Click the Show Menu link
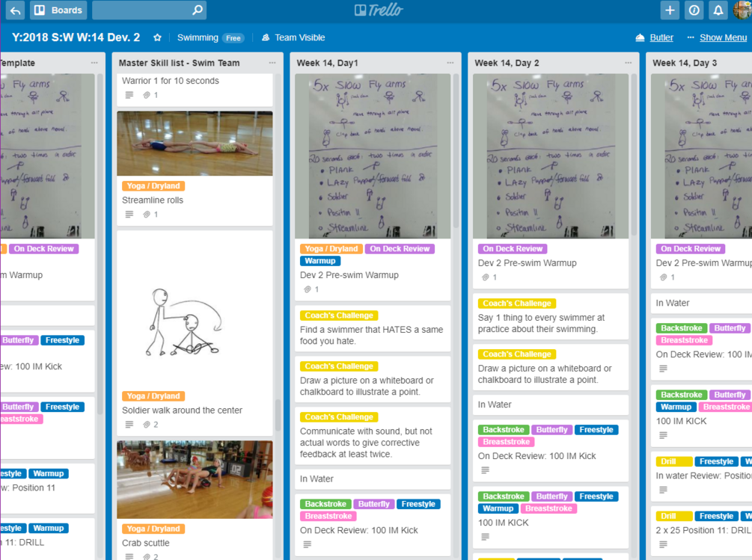Image resolution: width=752 pixels, height=560 pixels. point(723,37)
